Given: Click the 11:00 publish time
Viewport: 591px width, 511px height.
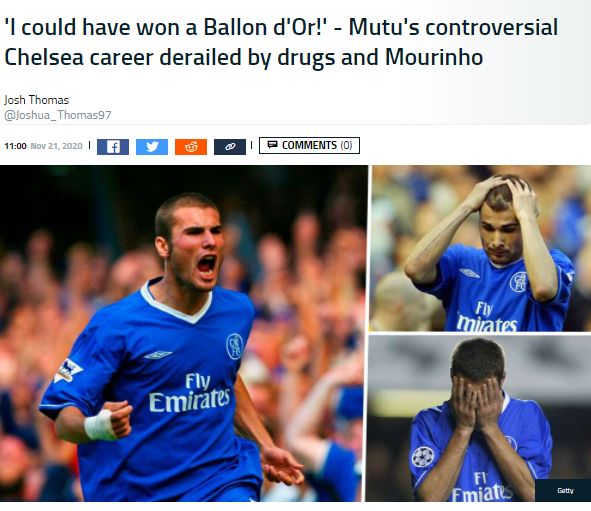Looking at the screenshot, I should click(x=15, y=146).
